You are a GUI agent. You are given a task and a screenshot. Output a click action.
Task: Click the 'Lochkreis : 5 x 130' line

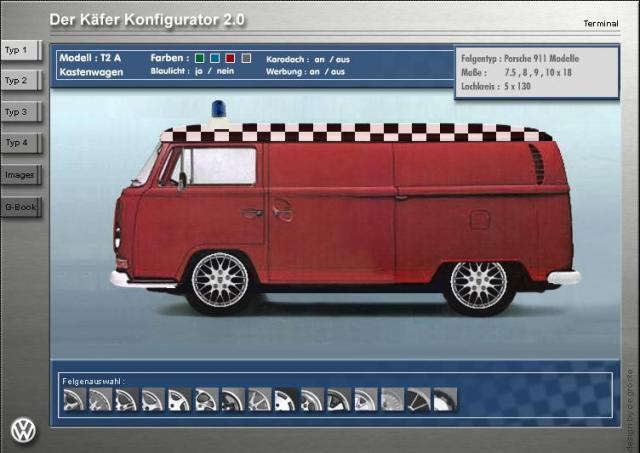(x=496, y=87)
